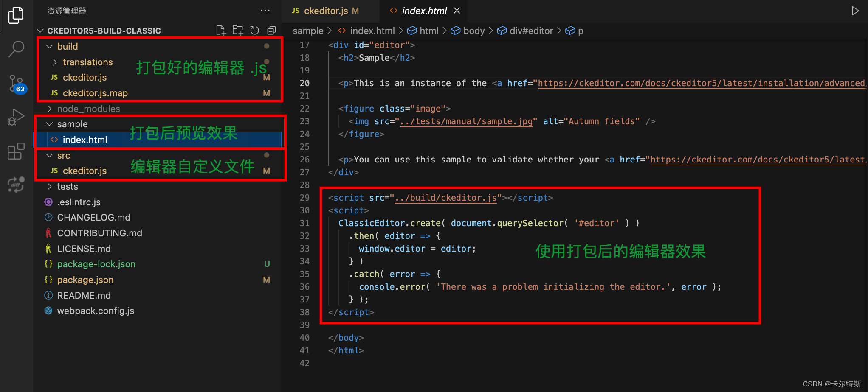Image resolution: width=868 pixels, height=392 pixels.
Task: Close the index.html tab
Action: 457,11
